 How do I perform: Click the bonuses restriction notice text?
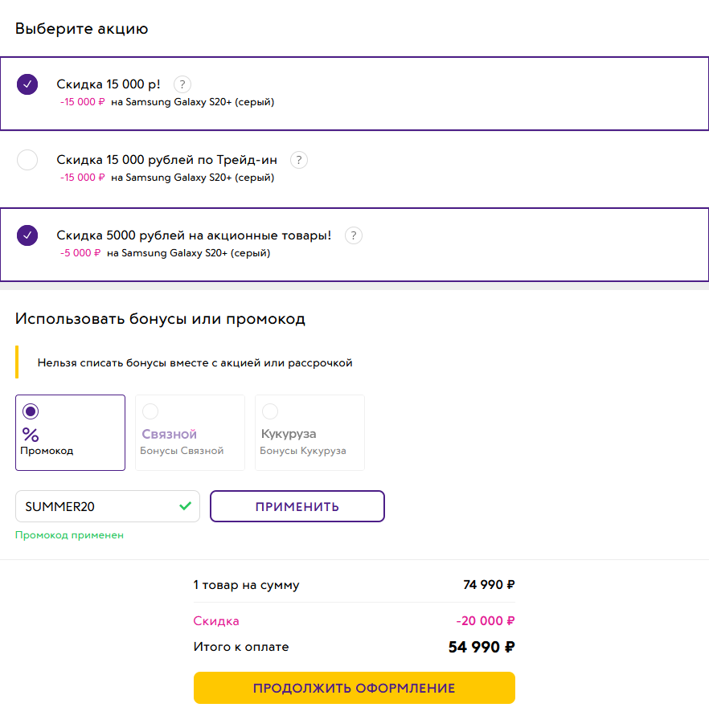tap(195, 363)
